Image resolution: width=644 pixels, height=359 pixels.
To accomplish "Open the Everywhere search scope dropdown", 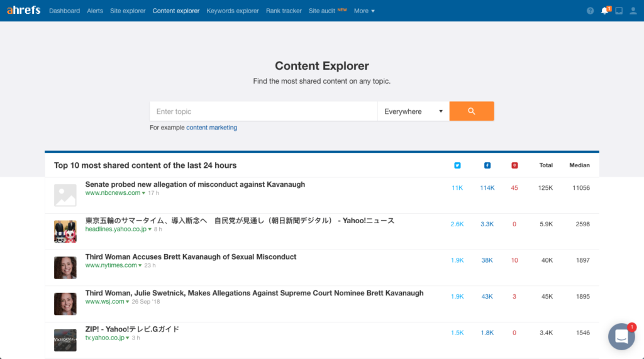I will click(413, 111).
